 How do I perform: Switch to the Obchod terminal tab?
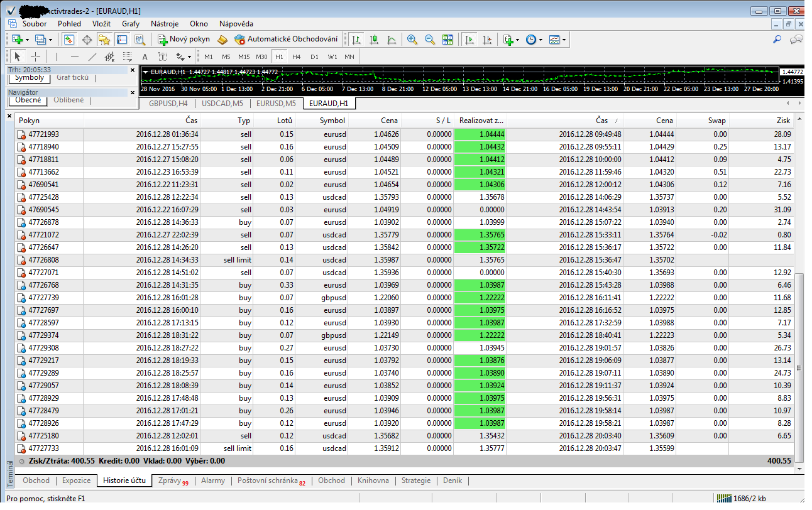(36, 480)
